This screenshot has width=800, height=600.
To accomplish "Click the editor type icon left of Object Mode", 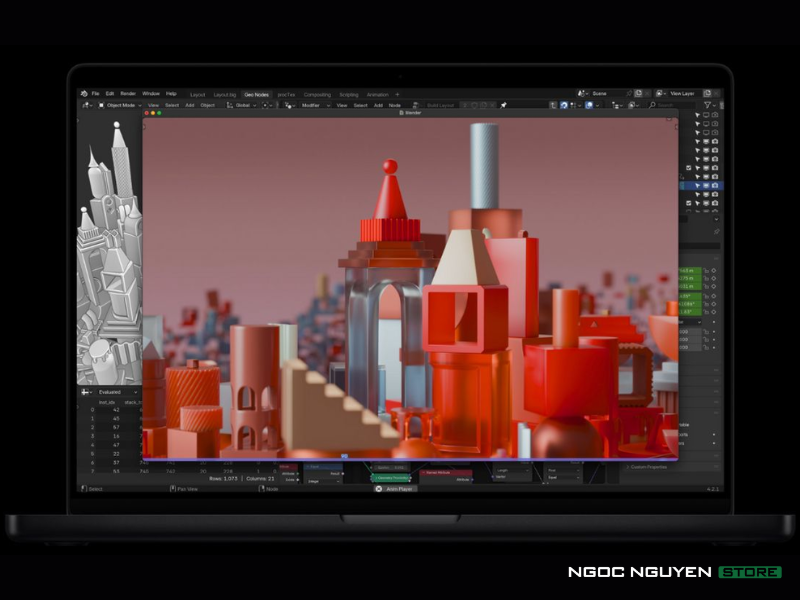I will coord(87,105).
